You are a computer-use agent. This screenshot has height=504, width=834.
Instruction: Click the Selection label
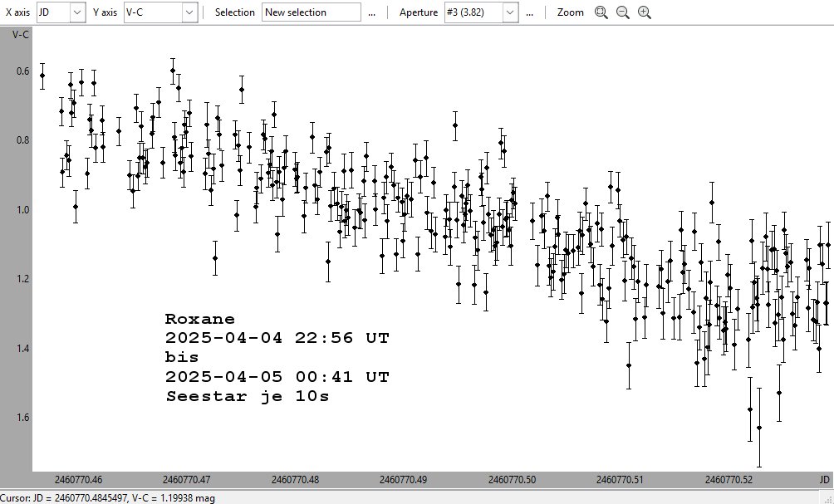tap(234, 12)
